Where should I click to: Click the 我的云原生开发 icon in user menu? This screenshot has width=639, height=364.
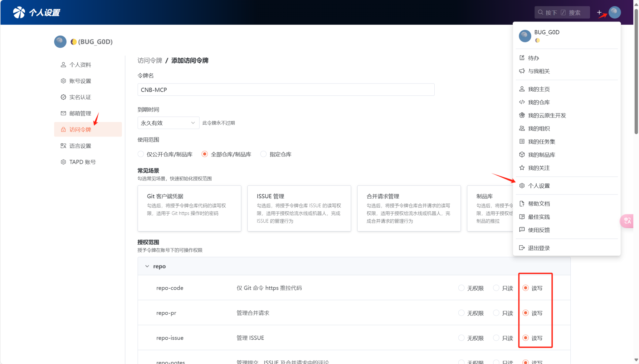[x=522, y=115]
